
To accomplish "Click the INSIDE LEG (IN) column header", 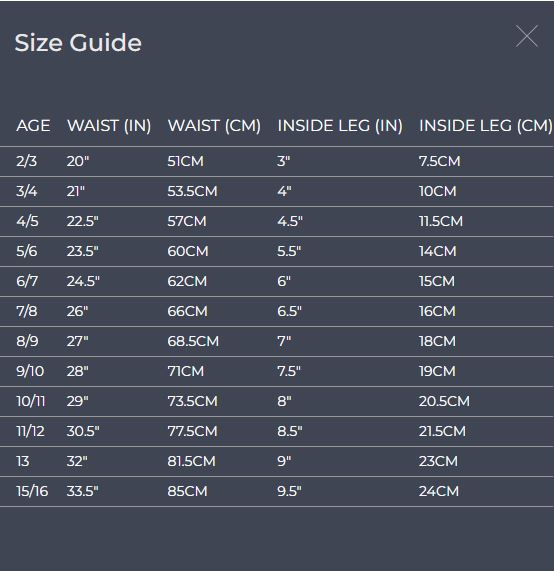I will [x=340, y=126].
